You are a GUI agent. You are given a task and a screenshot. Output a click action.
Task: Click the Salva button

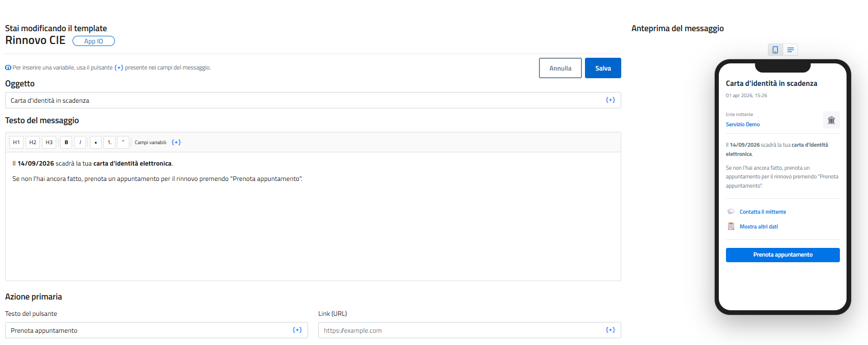click(x=603, y=68)
